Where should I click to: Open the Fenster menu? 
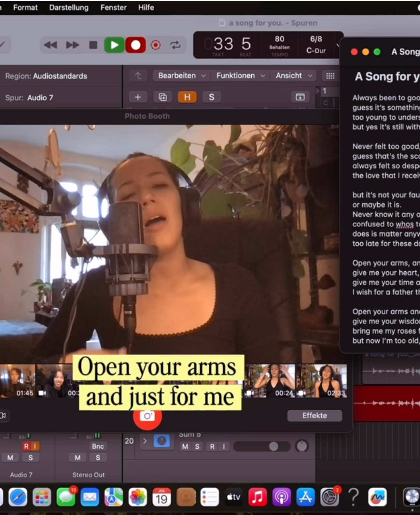pos(113,7)
